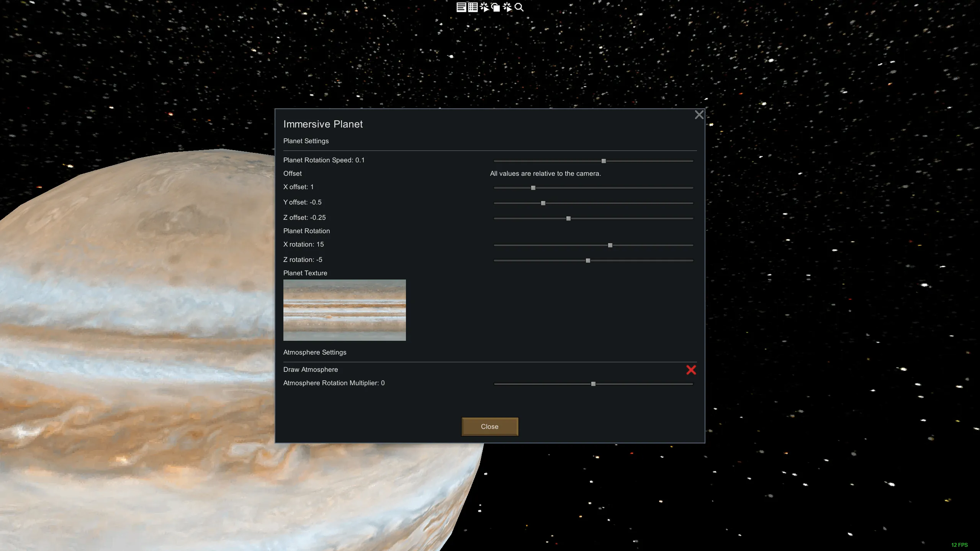The image size is (980, 551).
Task: Click sparkle-arrow icon next to the table icon
Action: [484, 7]
